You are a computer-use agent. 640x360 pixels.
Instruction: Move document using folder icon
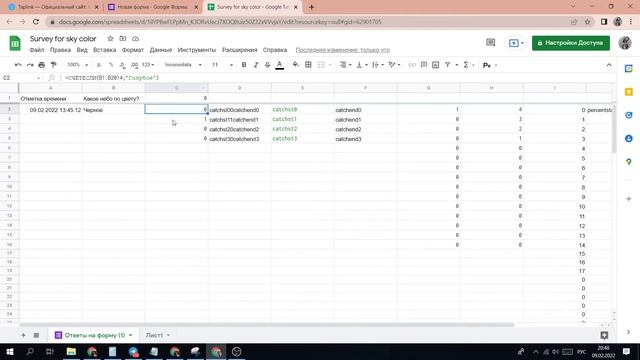pyautogui.click(x=123, y=38)
